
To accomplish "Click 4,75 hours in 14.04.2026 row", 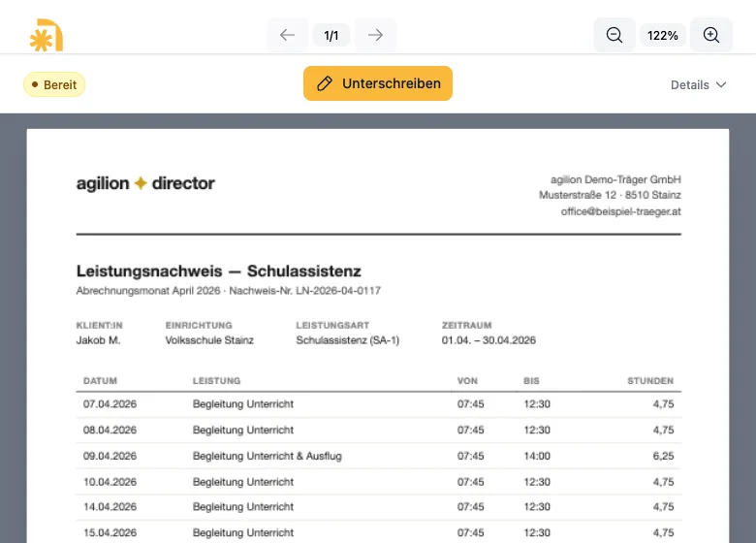I will coord(663,507).
